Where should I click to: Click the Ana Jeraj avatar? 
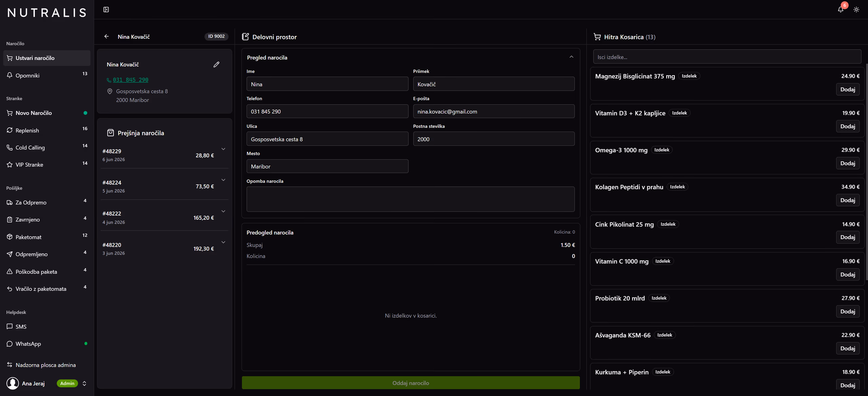13,383
